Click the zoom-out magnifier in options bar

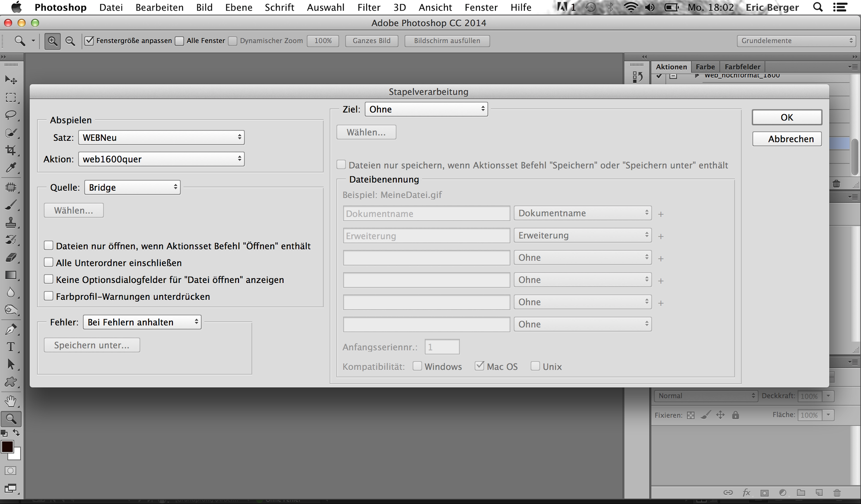(x=70, y=41)
